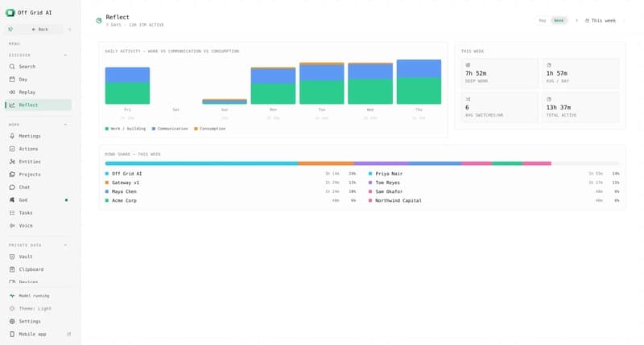Click the 7h 52m deep work value

(x=476, y=73)
